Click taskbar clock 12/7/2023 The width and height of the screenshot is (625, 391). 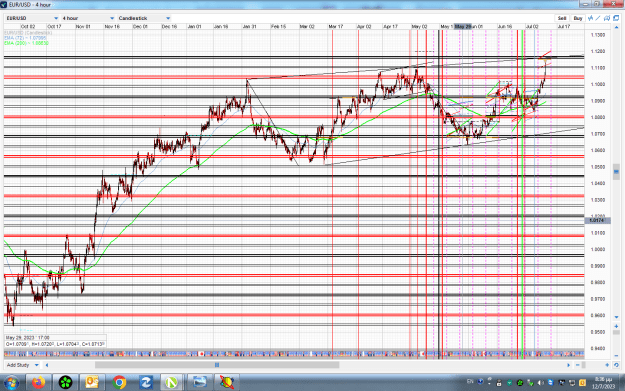(603, 383)
